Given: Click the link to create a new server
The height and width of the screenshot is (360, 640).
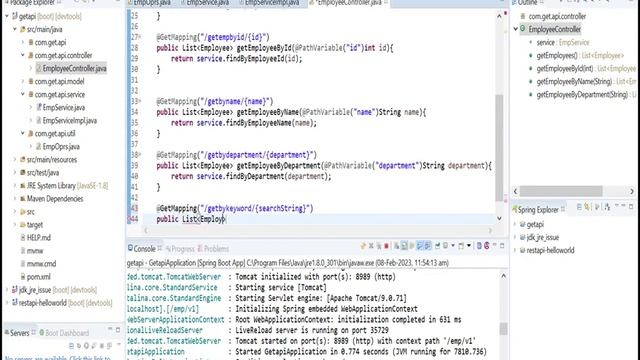Looking at the screenshot, I should tap(57, 358).
